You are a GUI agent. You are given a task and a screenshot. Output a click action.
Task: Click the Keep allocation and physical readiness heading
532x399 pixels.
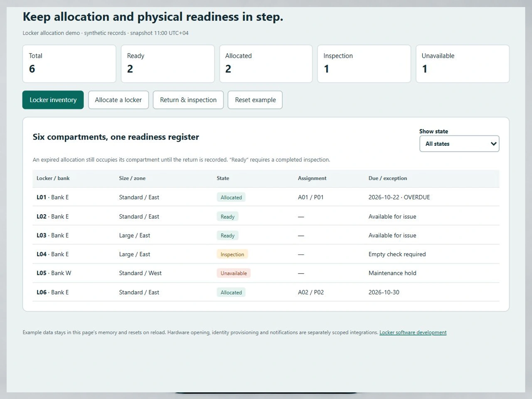pos(153,17)
